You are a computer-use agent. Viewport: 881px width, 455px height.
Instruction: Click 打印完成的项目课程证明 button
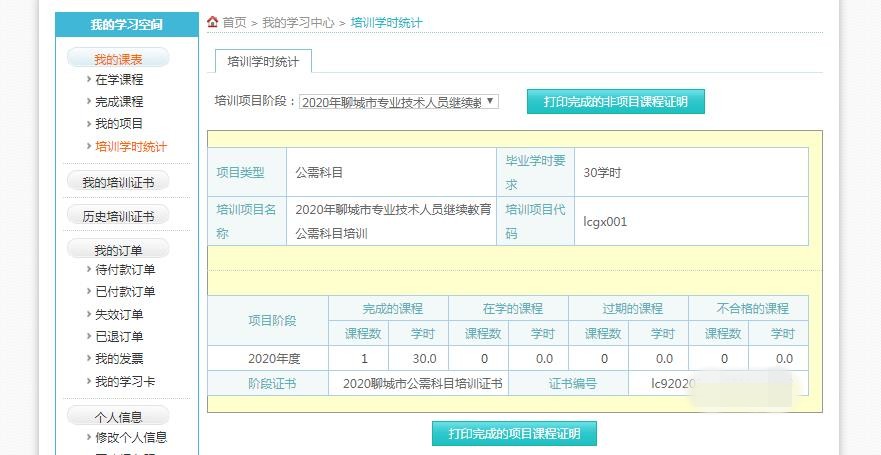point(514,433)
